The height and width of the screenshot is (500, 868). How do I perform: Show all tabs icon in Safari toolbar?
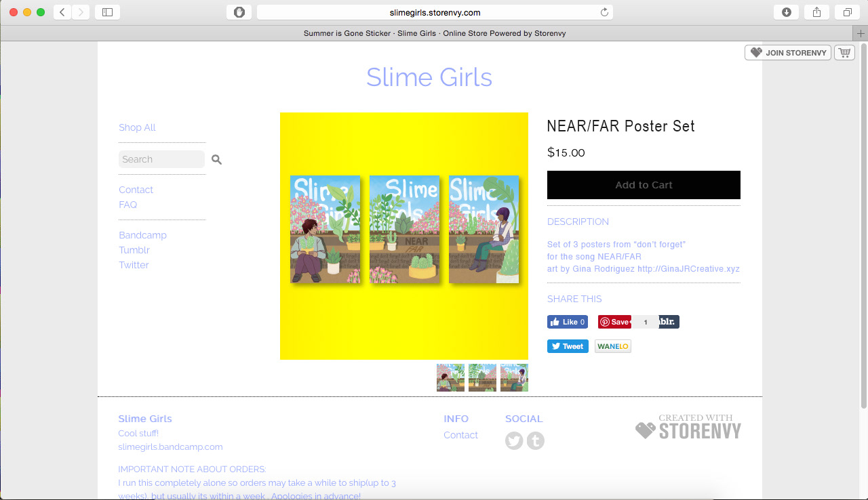(x=847, y=12)
